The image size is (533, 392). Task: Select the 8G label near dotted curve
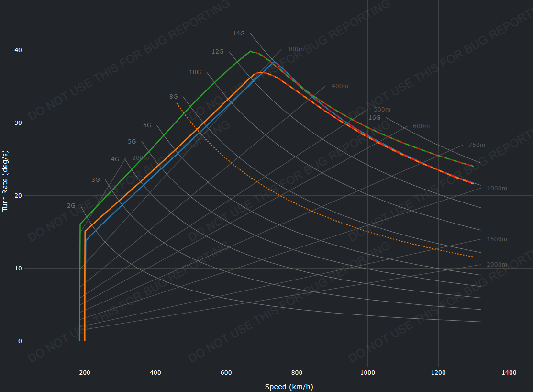(x=173, y=97)
